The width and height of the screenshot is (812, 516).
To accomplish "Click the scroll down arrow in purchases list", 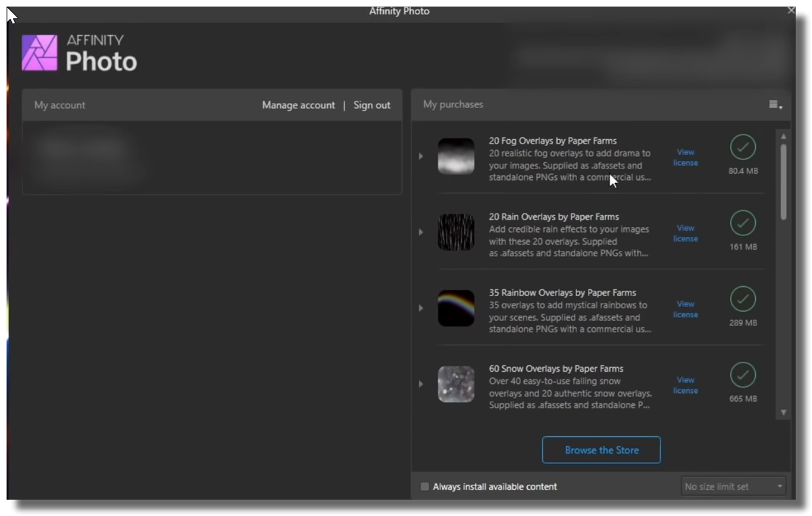I will [784, 413].
